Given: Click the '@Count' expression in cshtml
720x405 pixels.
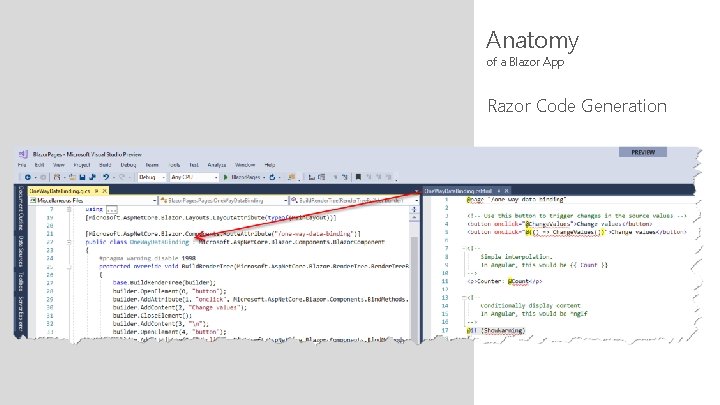Looking at the screenshot, I should pyautogui.click(x=518, y=281).
